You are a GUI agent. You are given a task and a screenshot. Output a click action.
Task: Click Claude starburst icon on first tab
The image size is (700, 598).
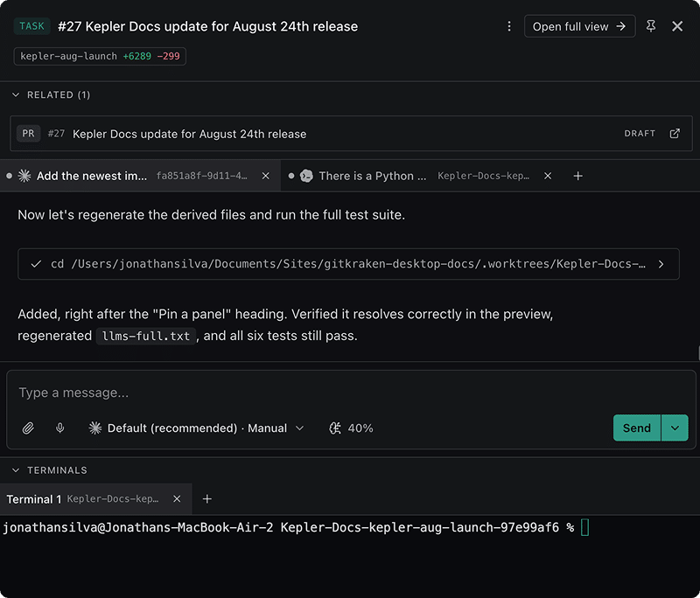point(24,176)
